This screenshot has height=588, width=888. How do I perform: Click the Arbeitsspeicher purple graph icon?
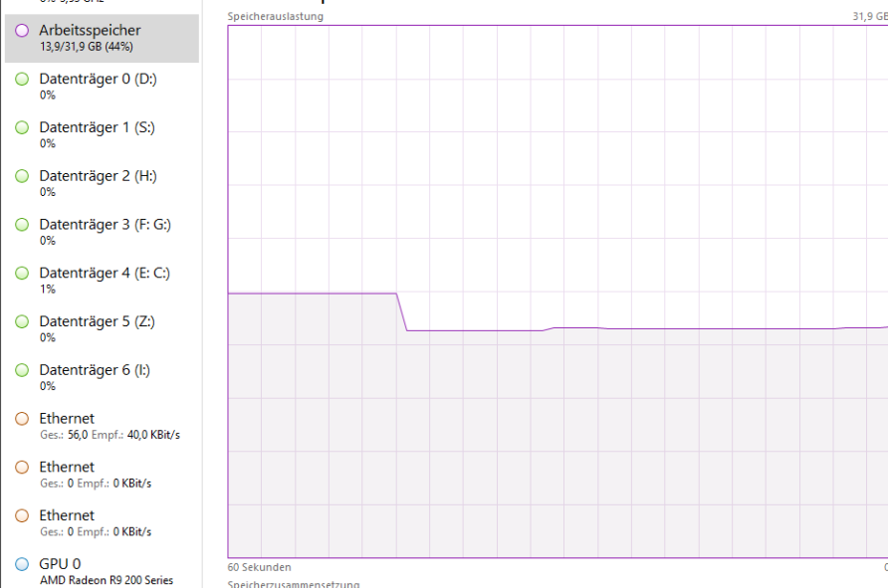[x=21, y=31]
